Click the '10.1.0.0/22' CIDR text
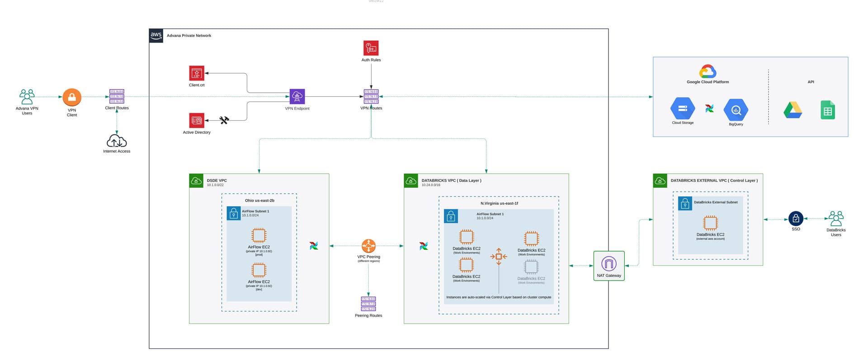The width and height of the screenshot is (868, 362). [215, 185]
